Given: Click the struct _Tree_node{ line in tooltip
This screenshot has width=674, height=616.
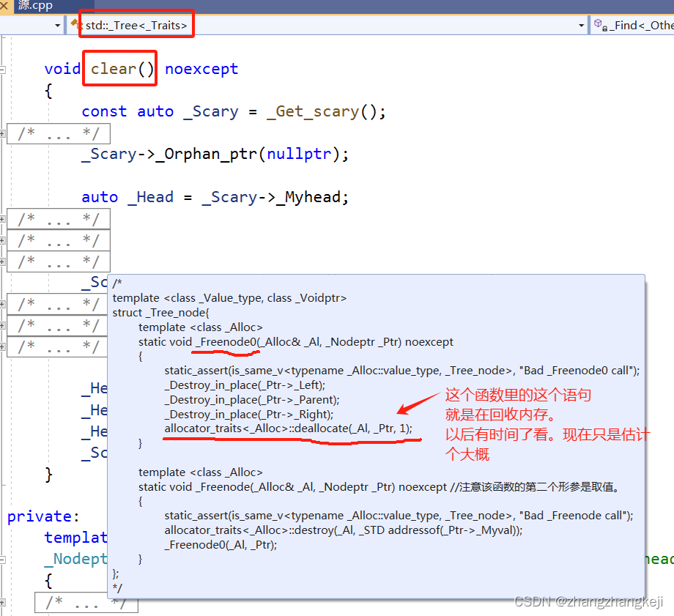Looking at the screenshot, I should click(x=160, y=313).
